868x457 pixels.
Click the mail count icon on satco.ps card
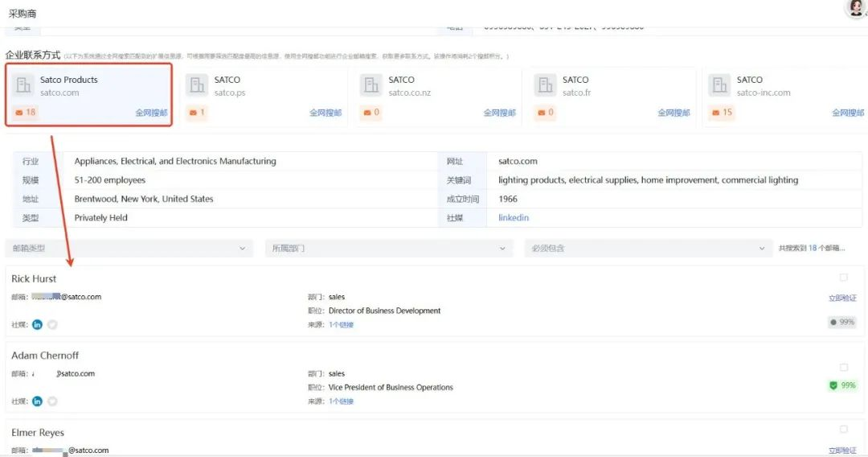pyautogui.click(x=197, y=113)
